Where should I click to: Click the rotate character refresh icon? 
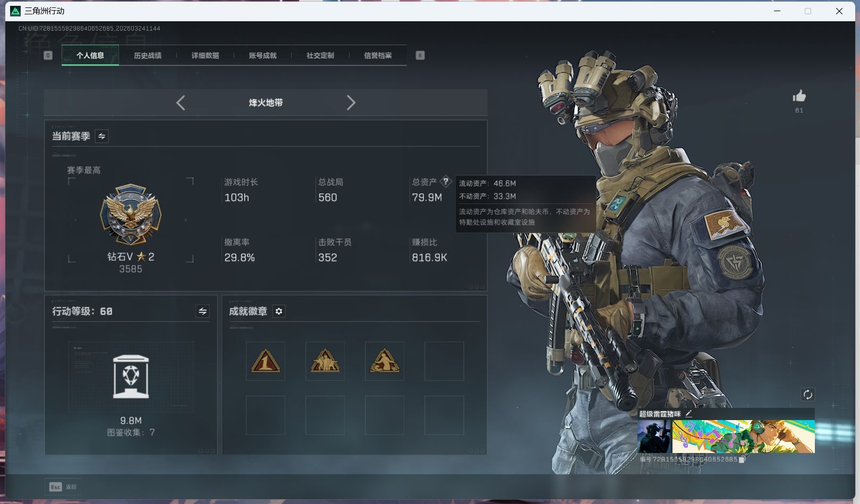click(807, 394)
